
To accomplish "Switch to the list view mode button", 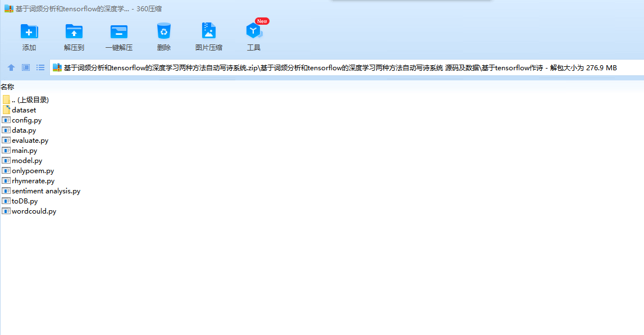I will click(x=40, y=67).
